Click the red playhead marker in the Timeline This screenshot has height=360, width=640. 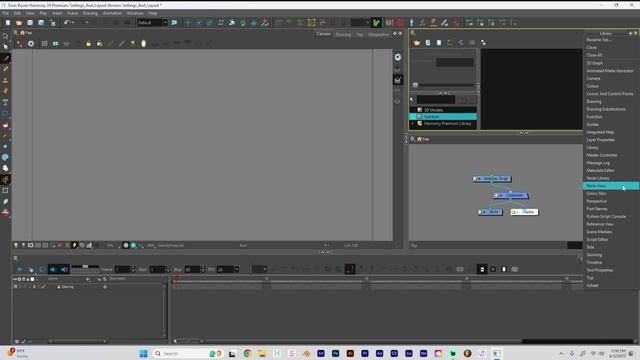coord(176,279)
